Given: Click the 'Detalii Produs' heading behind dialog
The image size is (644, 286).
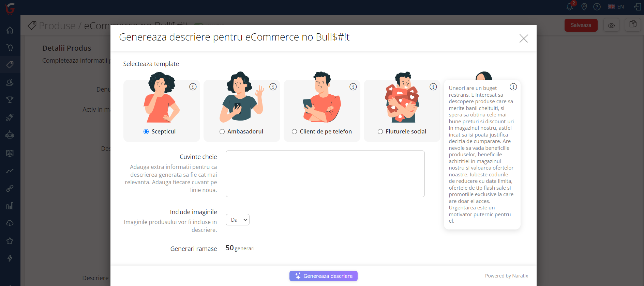Looking at the screenshot, I should [x=67, y=48].
